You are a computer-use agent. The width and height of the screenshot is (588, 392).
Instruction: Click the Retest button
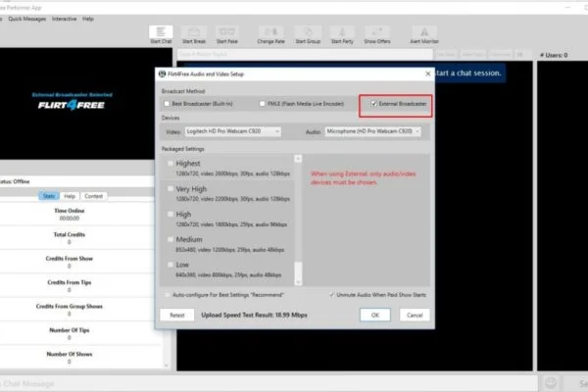[x=177, y=316]
